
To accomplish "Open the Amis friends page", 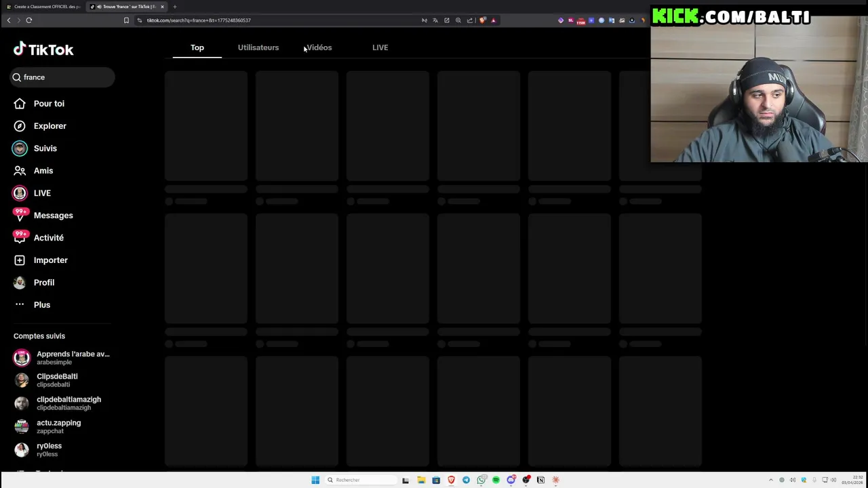I will point(33,171).
